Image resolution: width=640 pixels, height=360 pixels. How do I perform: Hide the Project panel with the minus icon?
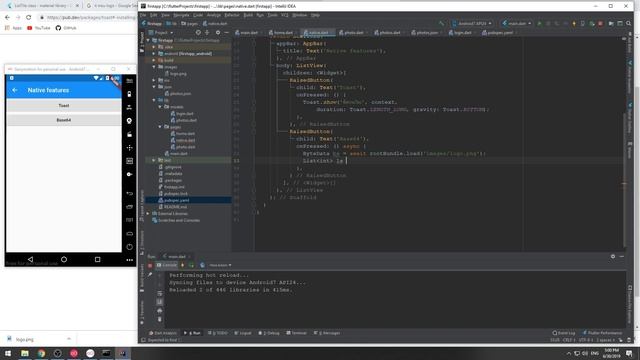click(x=227, y=32)
